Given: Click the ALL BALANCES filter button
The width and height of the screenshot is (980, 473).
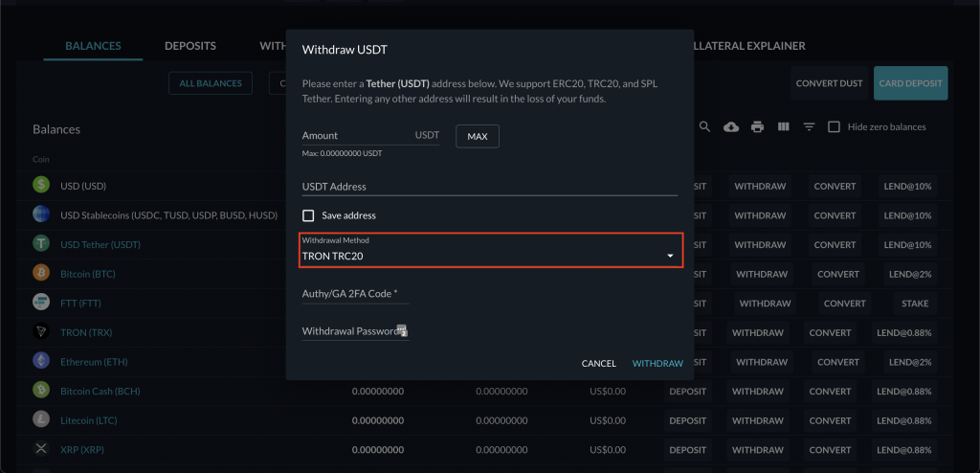Looking at the screenshot, I should tap(211, 83).
